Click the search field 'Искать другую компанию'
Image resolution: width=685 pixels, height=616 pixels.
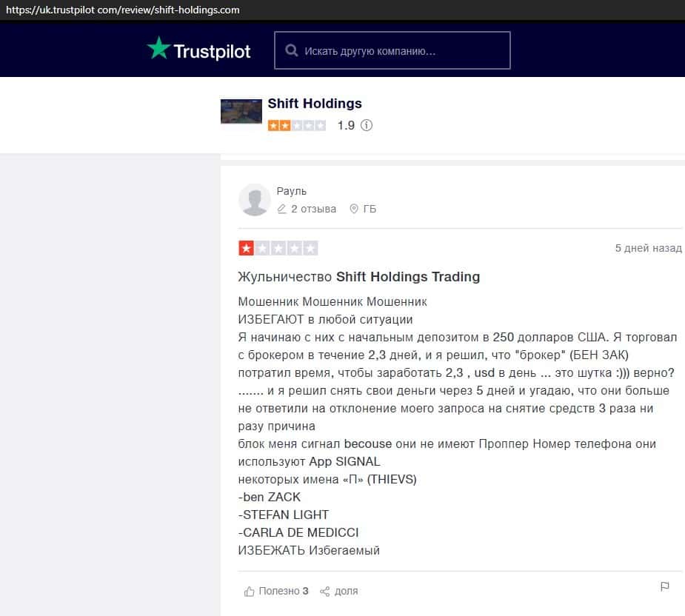tap(392, 50)
